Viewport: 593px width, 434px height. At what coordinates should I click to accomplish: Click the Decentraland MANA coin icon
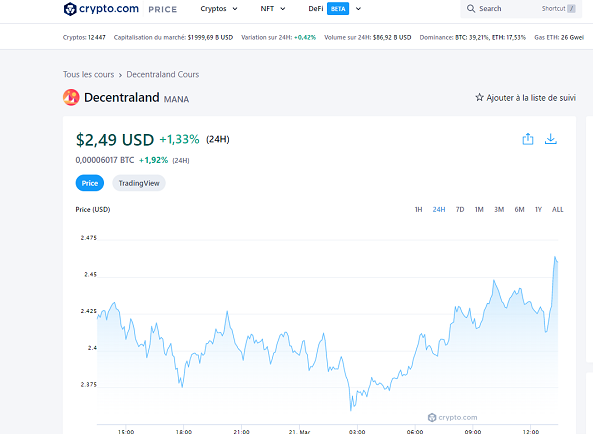pyautogui.click(x=71, y=98)
